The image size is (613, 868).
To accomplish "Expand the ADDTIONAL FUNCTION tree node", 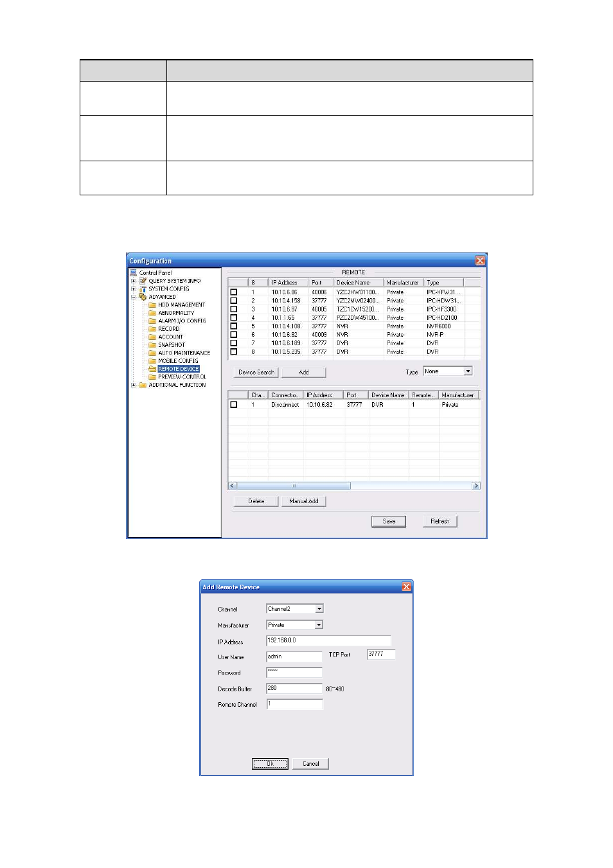I will 134,385.
